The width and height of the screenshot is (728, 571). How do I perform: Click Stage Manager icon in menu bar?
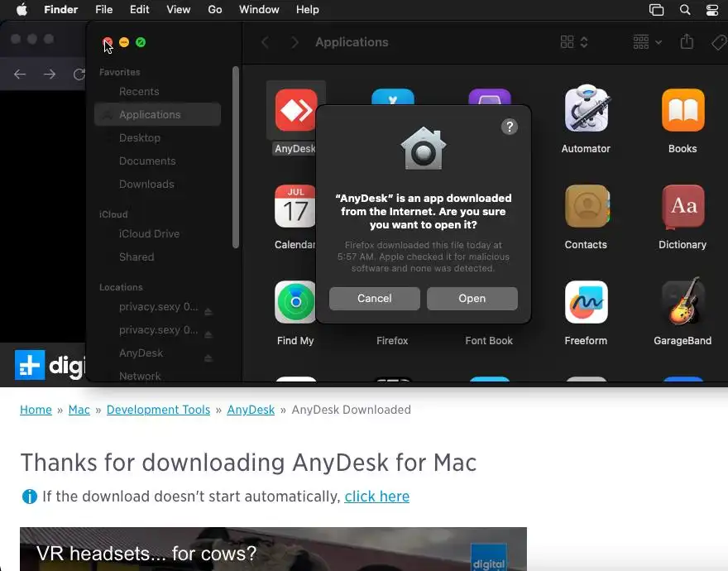[x=657, y=10]
